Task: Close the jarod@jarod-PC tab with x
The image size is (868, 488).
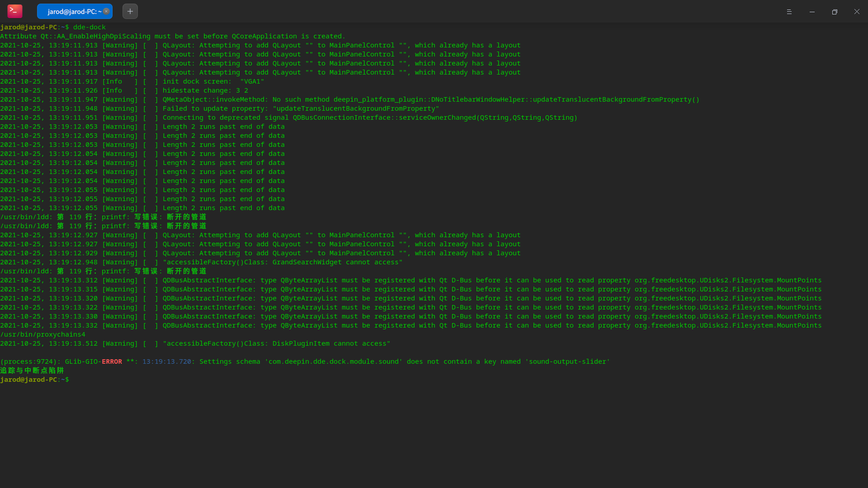Action: pos(106,11)
